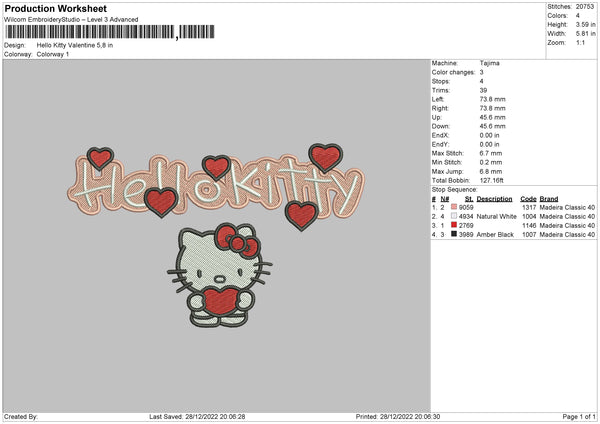Click the barcode under the worksheet title
Screen dimensions: 600x424
[110, 32]
